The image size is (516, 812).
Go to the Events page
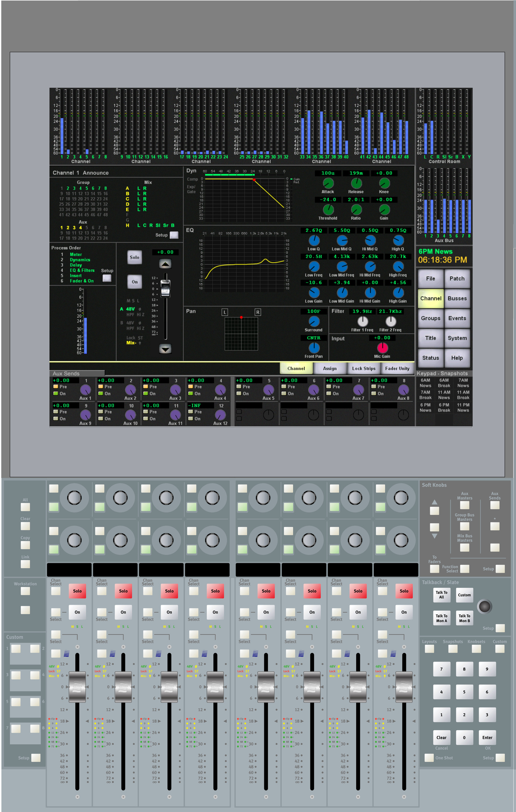point(457,318)
